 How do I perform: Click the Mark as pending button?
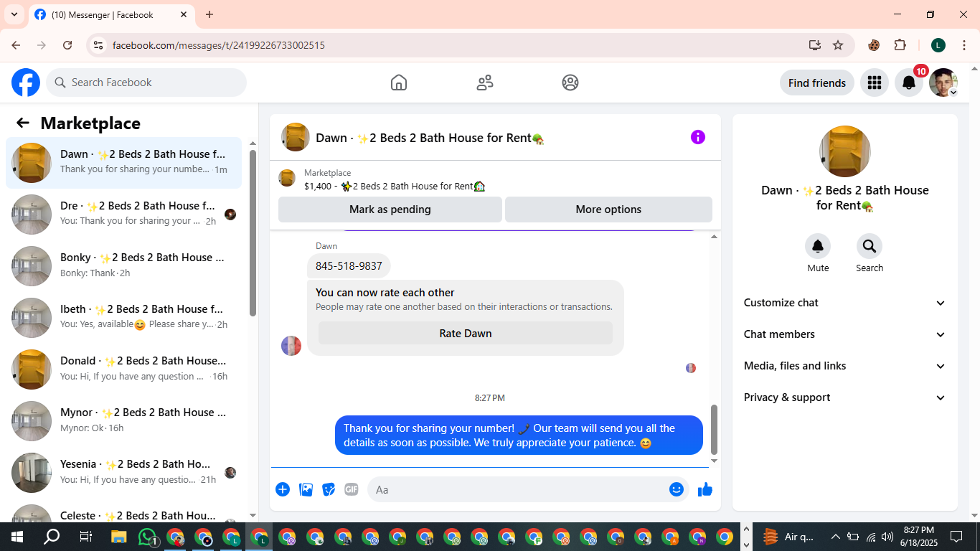(x=390, y=209)
